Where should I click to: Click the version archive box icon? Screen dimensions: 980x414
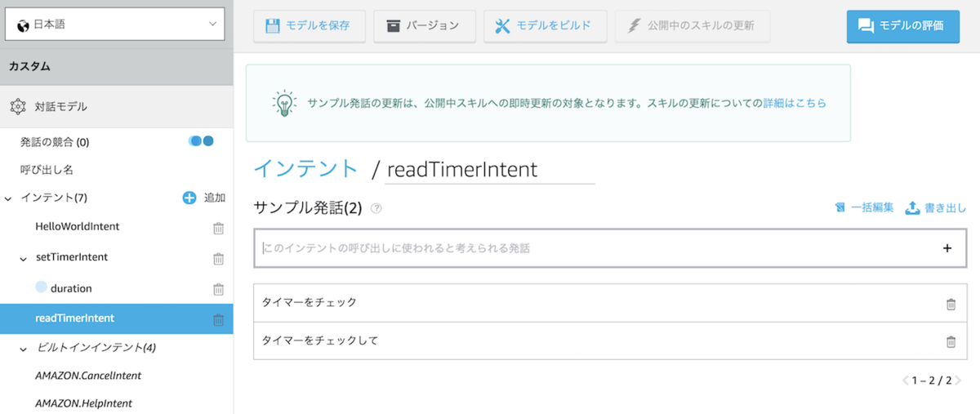pyautogui.click(x=393, y=25)
